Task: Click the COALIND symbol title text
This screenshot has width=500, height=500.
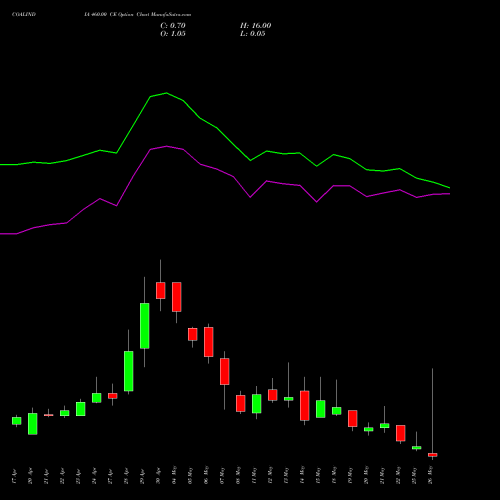Action: point(24,15)
